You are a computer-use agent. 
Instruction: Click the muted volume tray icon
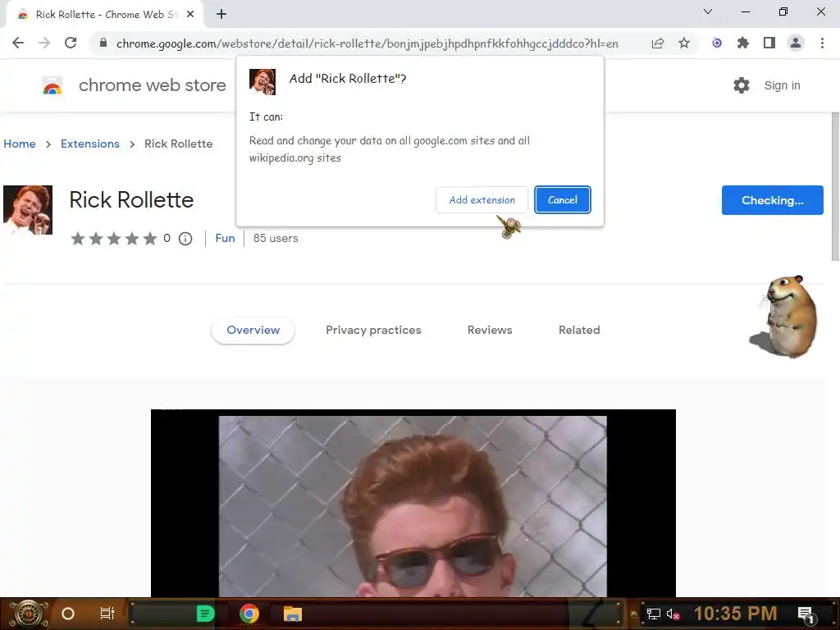click(673, 614)
